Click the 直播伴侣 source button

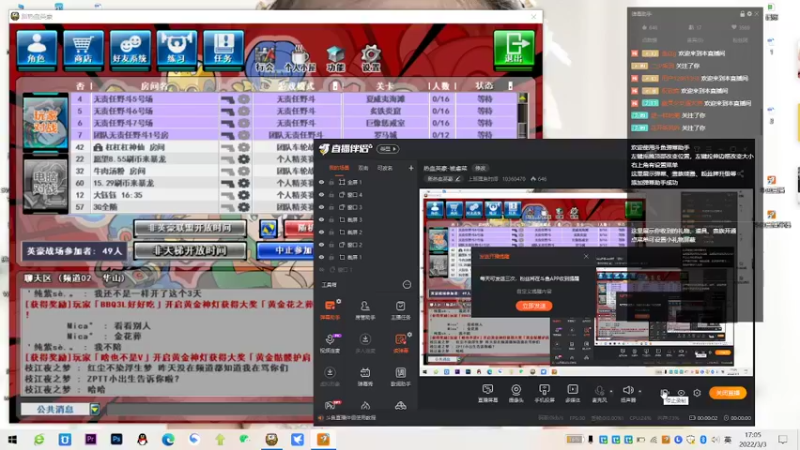pos(488,393)
